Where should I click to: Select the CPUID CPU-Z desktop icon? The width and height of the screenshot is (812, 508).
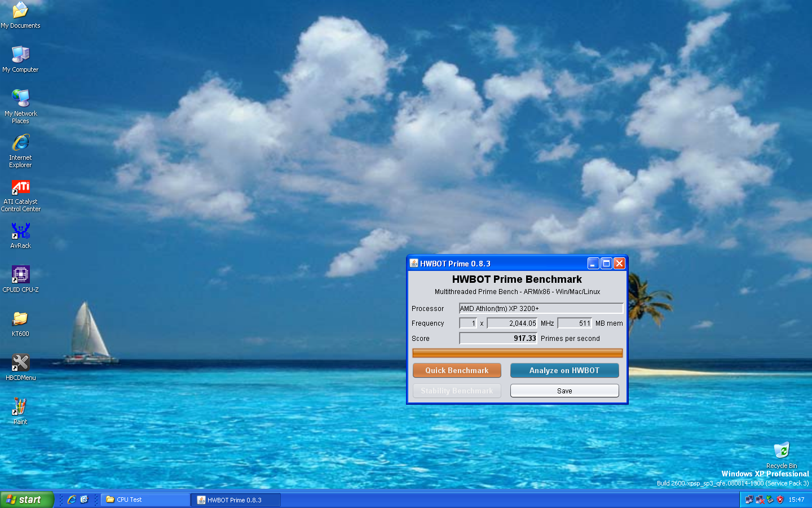tap(20, 279)
